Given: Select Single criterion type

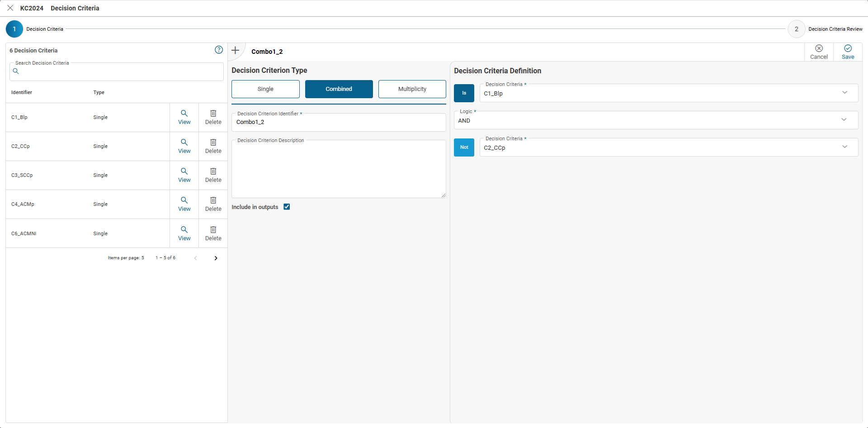Looking at the screenshot, I should click(x=265, y=89).
